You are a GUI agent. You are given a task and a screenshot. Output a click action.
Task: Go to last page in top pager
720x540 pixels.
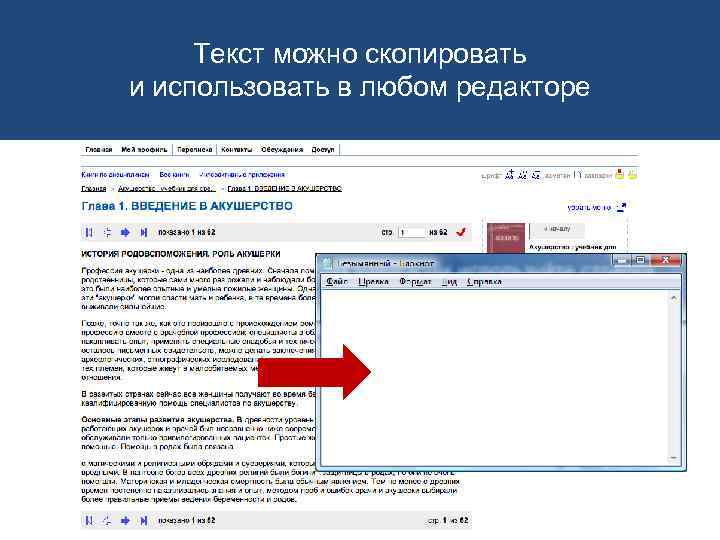point(144,232)
